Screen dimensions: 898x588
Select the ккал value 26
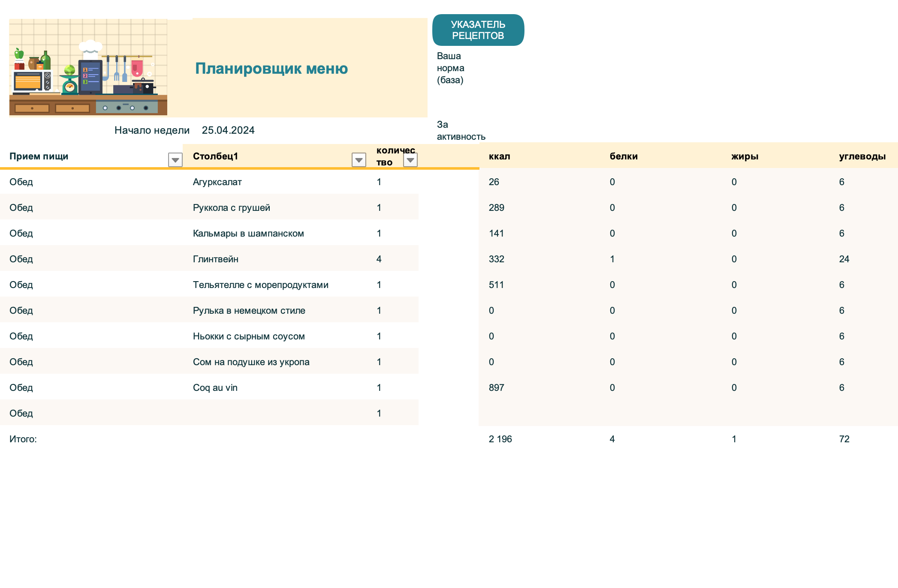(x=494, y=182)
